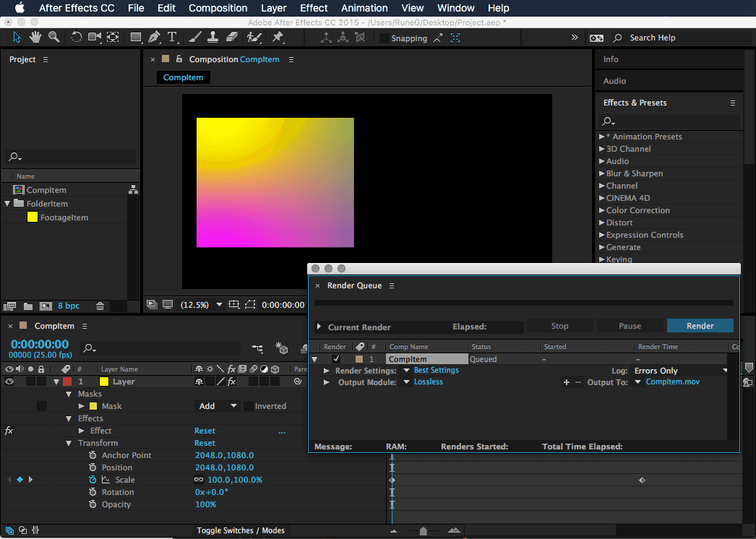Select the Eraser tool
Image resolution: width=756 pixels, height=539 pixels.
coord(232,37)
